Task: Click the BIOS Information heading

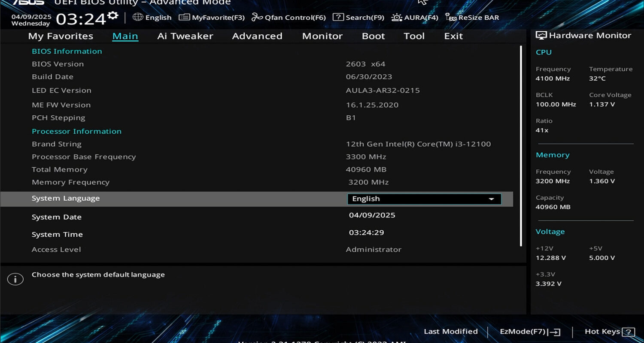Action: point(67,51)
